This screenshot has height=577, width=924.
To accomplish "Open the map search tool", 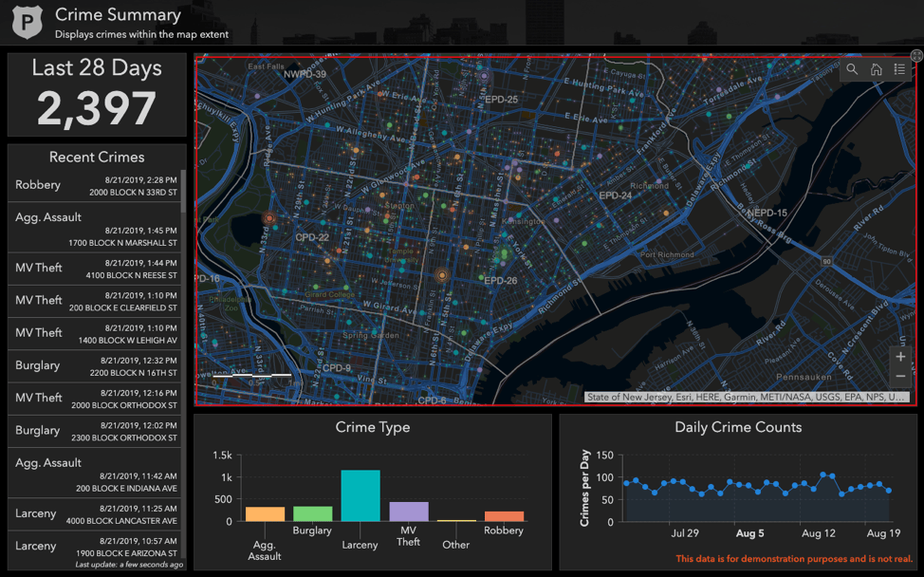I will click(852, 69).
